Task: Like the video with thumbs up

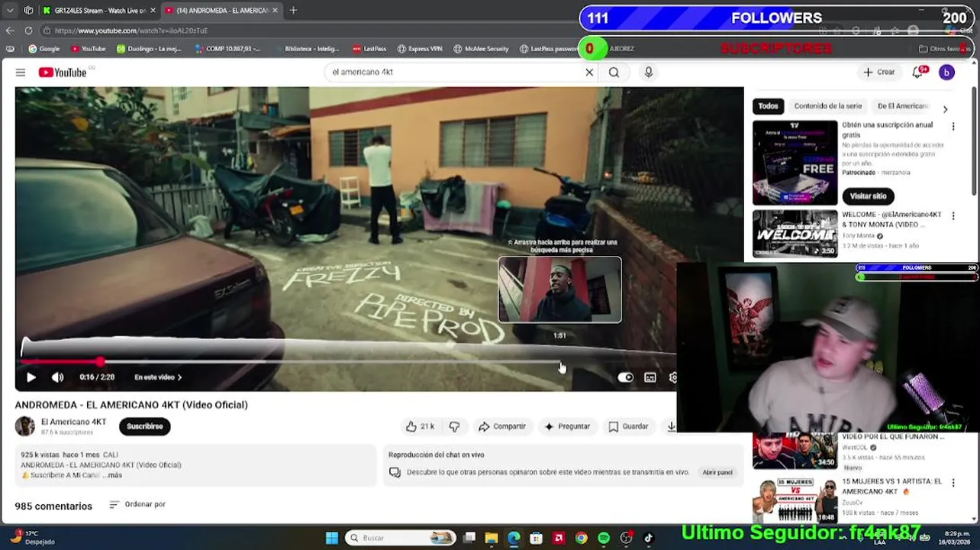Action: point(420,426)
